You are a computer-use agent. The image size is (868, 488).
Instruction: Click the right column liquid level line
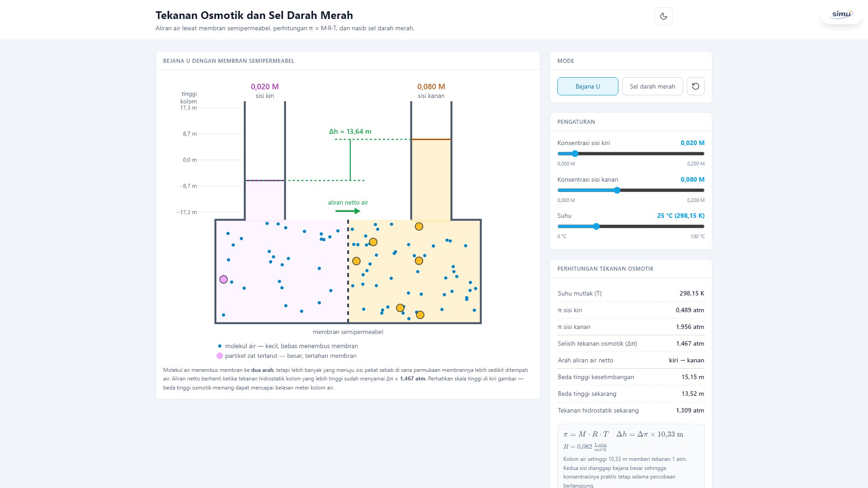click(431, 140)
